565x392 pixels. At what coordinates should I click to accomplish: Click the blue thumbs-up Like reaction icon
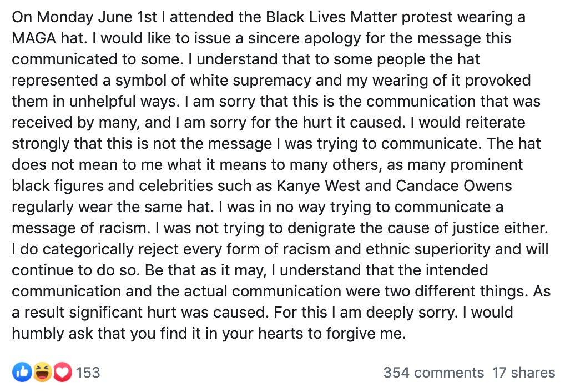click(x=22, y=372)
